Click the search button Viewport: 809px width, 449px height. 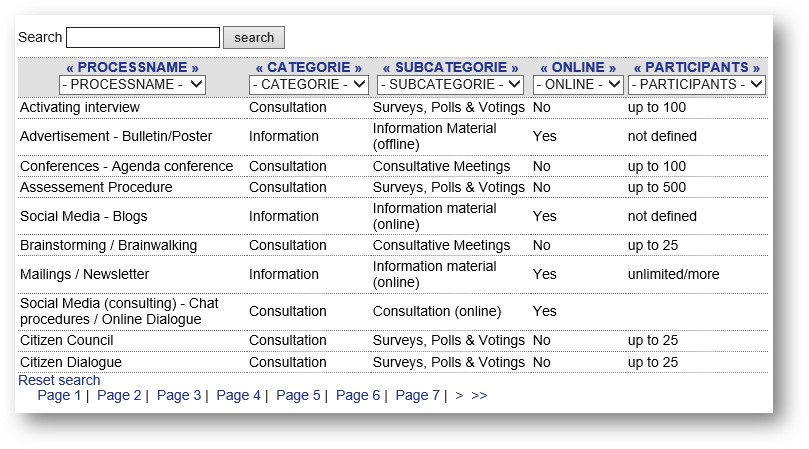pyautogui.click(x=253, y=38)
